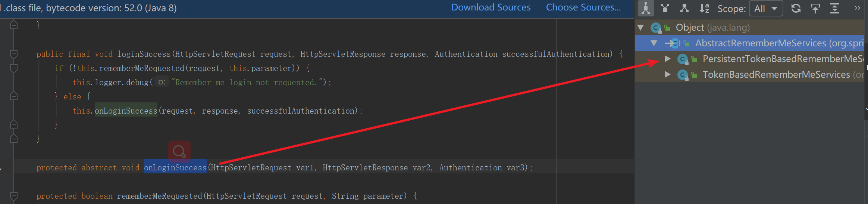Click the fold end marker closing loginSuccess method

tap(14, 139)
